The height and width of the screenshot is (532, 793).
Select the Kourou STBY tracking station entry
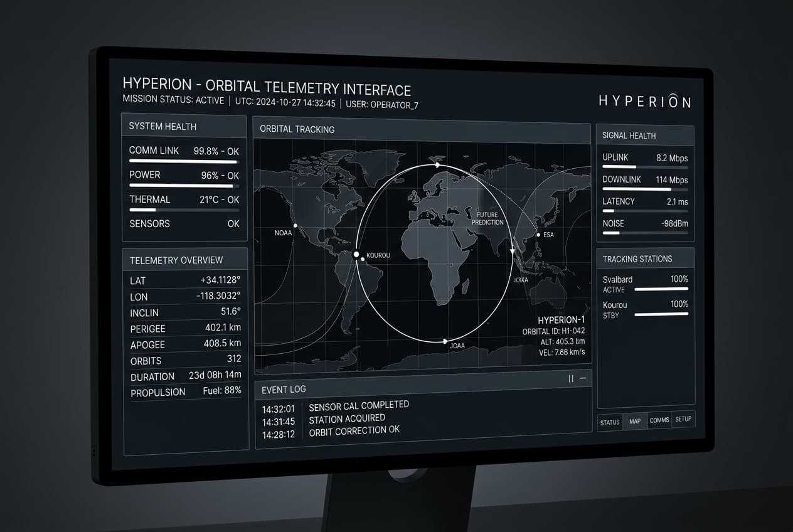(x=646, y=309)
